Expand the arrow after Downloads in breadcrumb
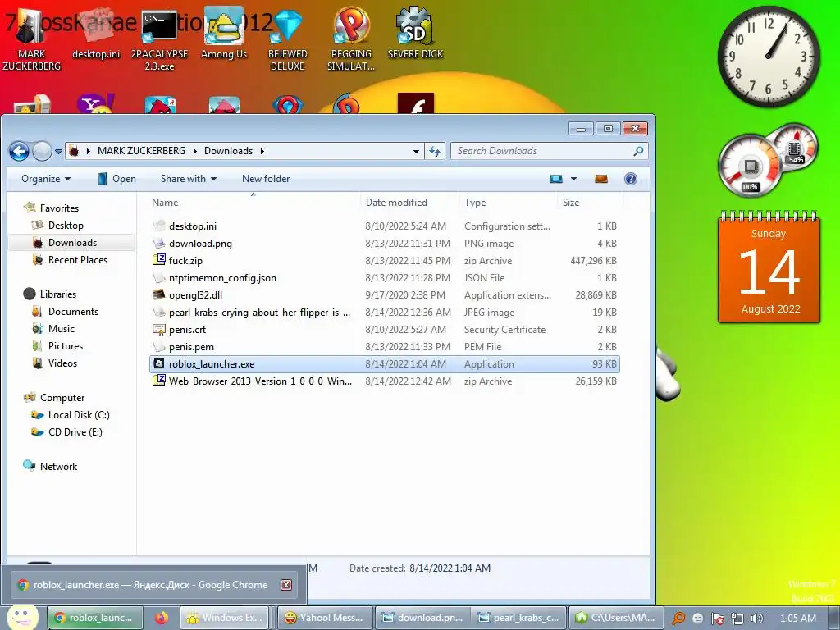Screen dimensions: 840x630 (262, 151)
